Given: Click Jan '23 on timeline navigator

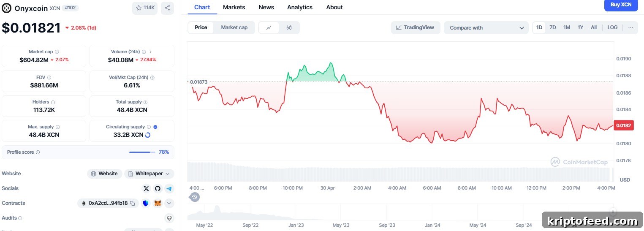Looking at the screenshot, I should point(296,225).
